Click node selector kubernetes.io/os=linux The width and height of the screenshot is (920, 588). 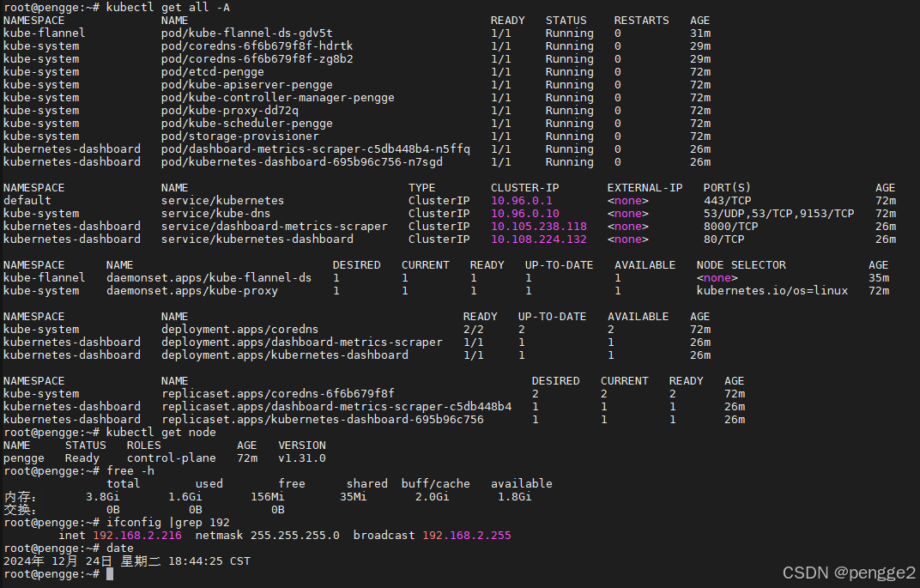tap(772, 291)
